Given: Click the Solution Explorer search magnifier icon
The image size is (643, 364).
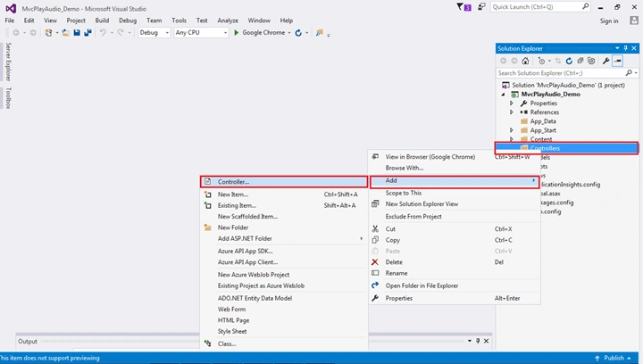Looking at the screenshot, I should (629, 73).
